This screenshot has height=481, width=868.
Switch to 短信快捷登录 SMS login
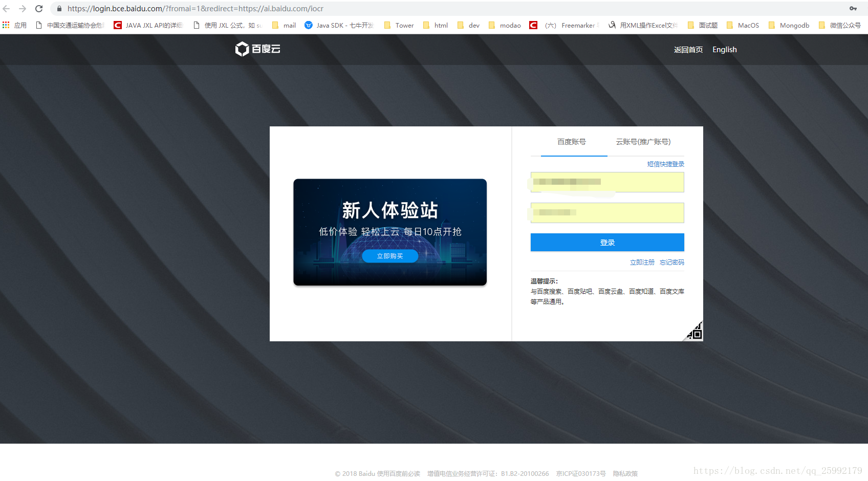(x=665, y=164)
